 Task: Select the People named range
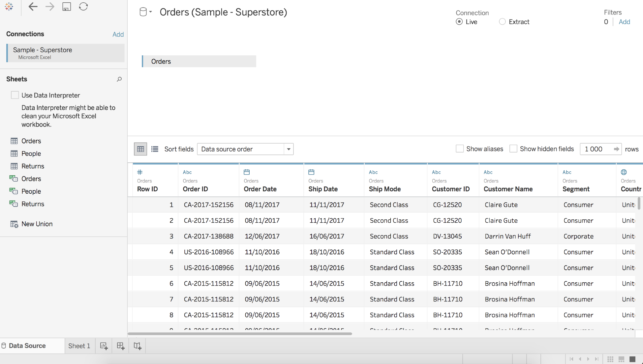(31, 191)
